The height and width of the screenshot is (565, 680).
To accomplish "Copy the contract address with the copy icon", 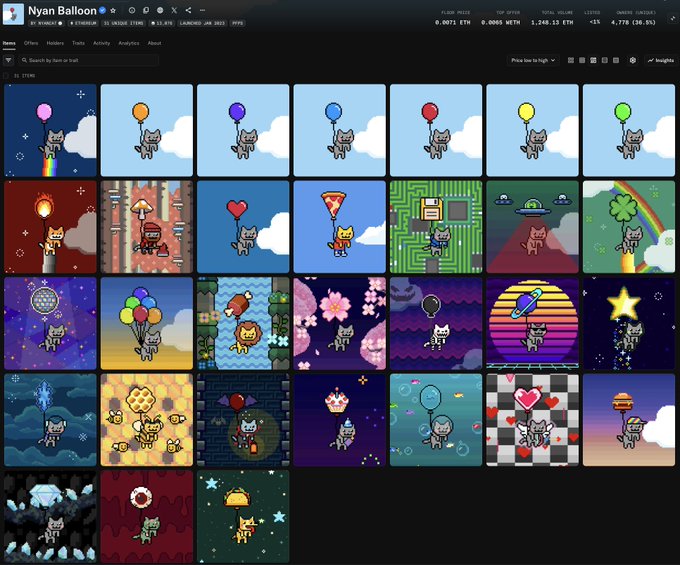I will point(146,10).
